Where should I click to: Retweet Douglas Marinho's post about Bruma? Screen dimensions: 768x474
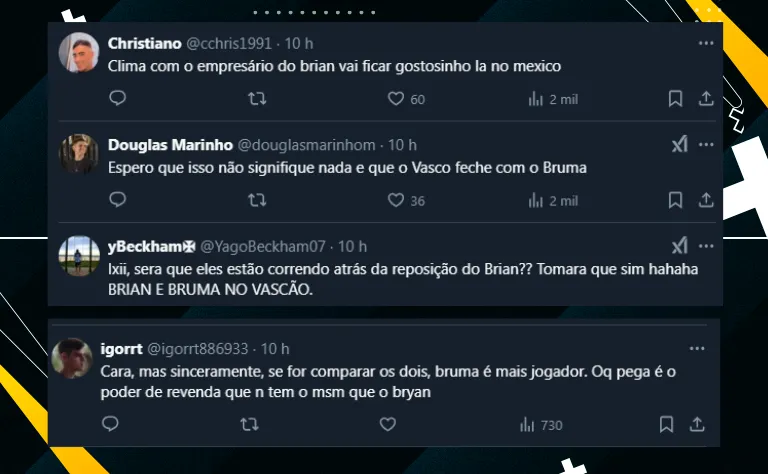click(256, 200)
